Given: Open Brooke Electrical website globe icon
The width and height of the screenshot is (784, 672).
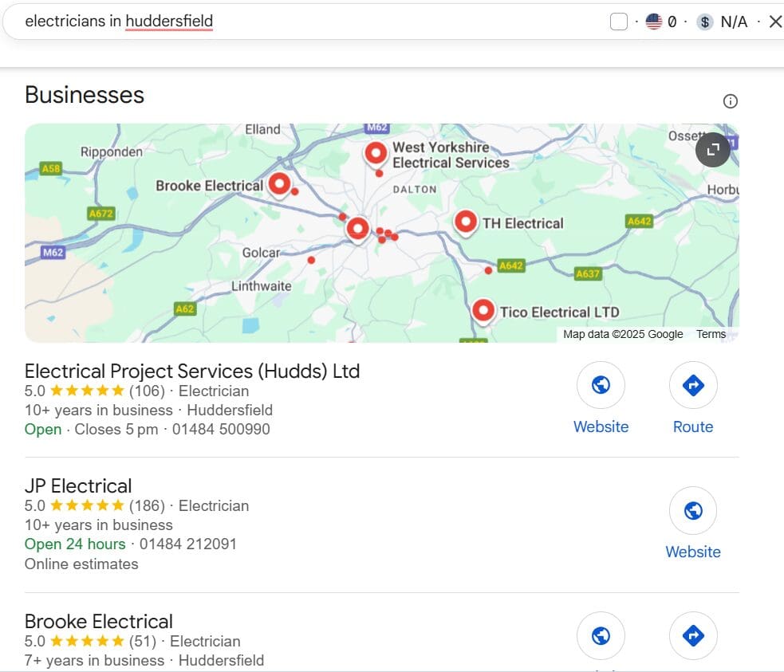Looking at the screenshot, I should tap(601, 635).
